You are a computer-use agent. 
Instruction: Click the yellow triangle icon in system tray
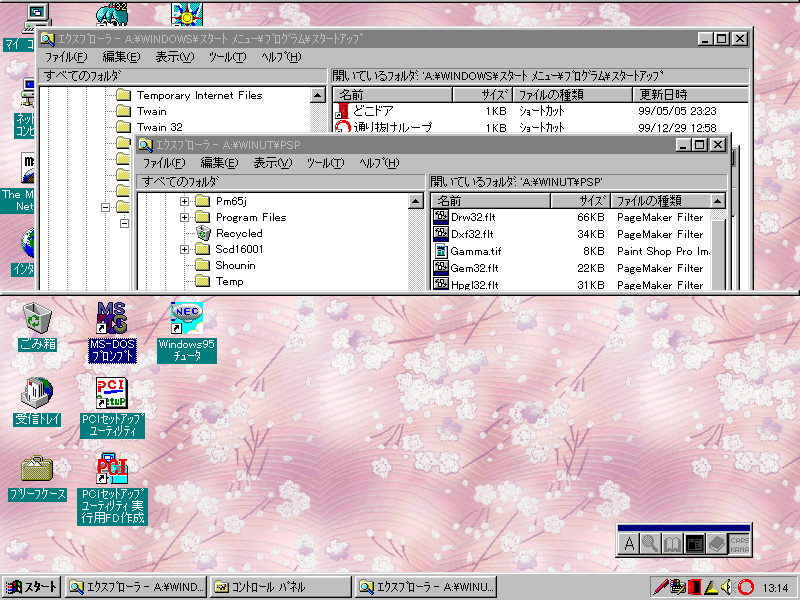pyautogui.click(x=711, y=588)
